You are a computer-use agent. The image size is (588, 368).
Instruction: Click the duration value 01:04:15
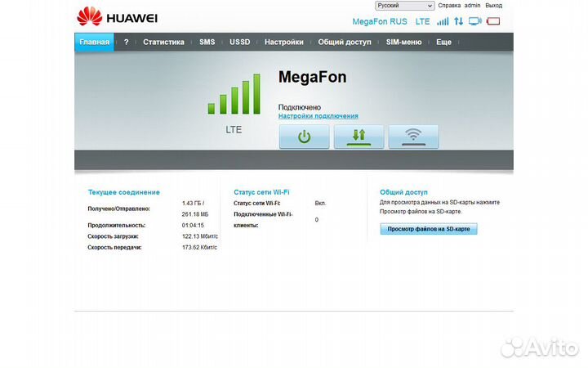pos(193,226)
